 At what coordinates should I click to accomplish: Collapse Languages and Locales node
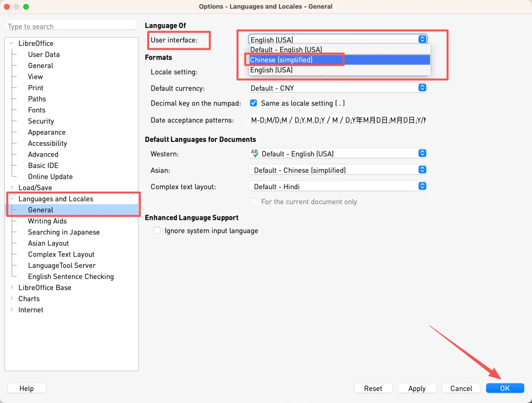tap(11, 199)
